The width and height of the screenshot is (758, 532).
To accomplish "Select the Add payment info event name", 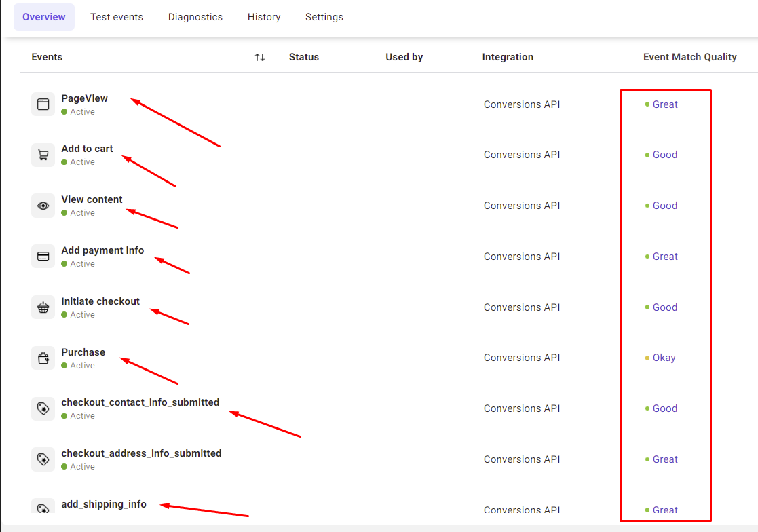I will pyautogui.click(x=102, y=250).
